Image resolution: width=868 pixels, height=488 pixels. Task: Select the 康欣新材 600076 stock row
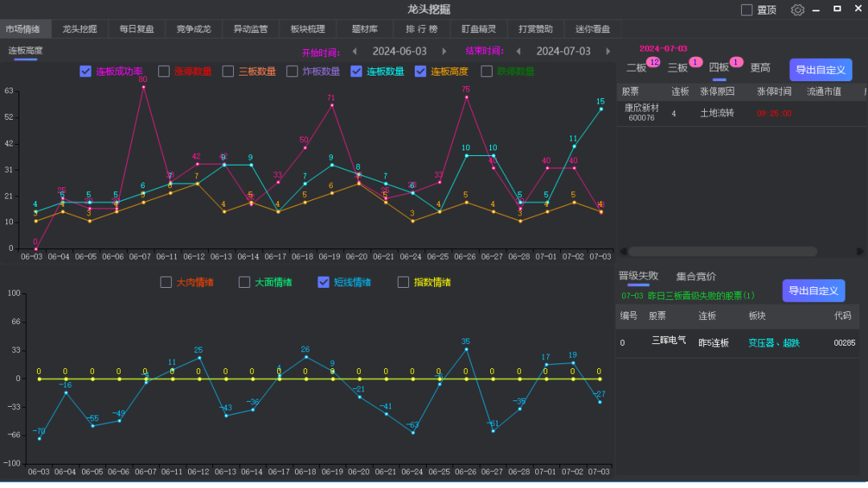[742, 113]
